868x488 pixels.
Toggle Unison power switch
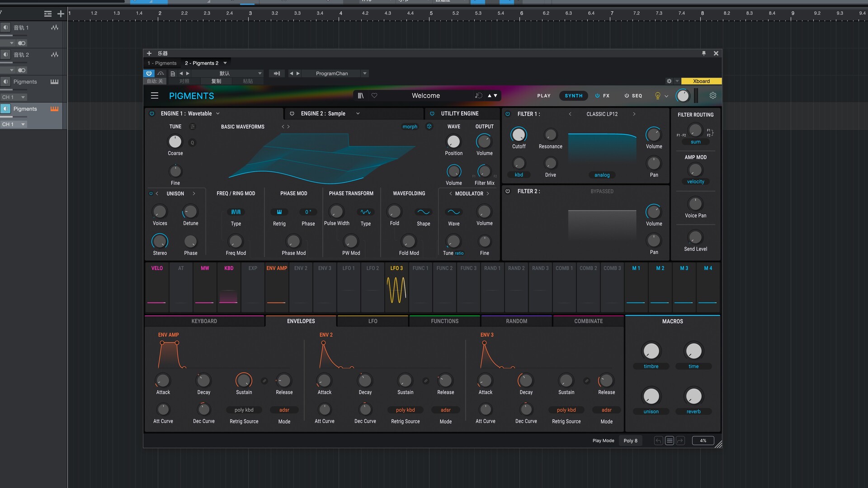click(x=151, y=193)
